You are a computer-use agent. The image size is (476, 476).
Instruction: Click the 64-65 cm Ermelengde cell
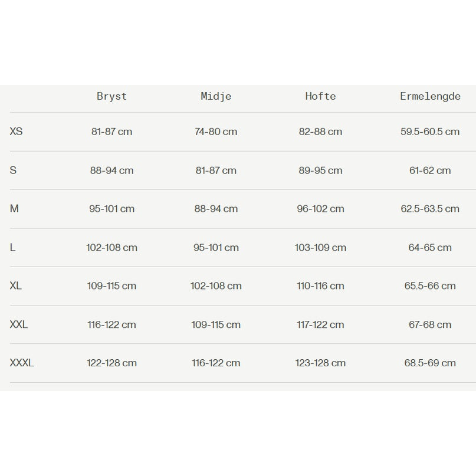[x=430, y=248]
